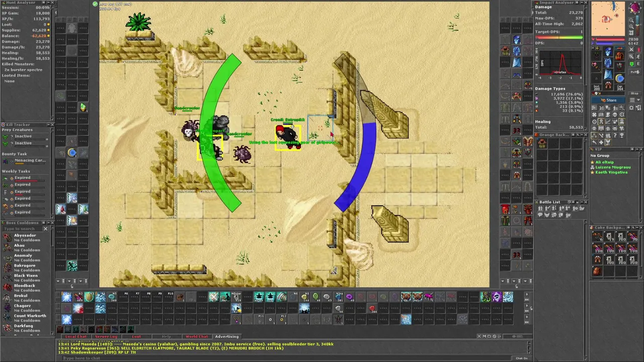Switch to the Server Log tab
Image resolution: width=644 pixels, height=362 pixels.
(106, 336)
